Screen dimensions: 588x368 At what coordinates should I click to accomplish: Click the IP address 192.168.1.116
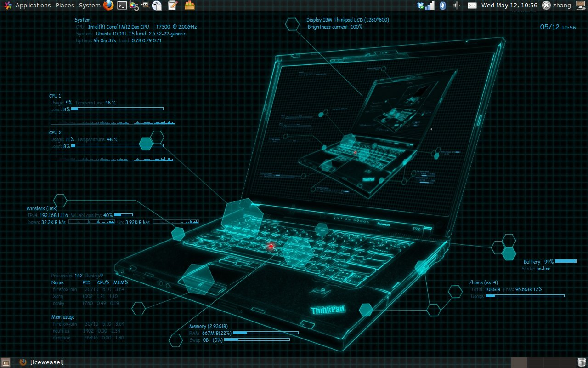coord(54,215)
